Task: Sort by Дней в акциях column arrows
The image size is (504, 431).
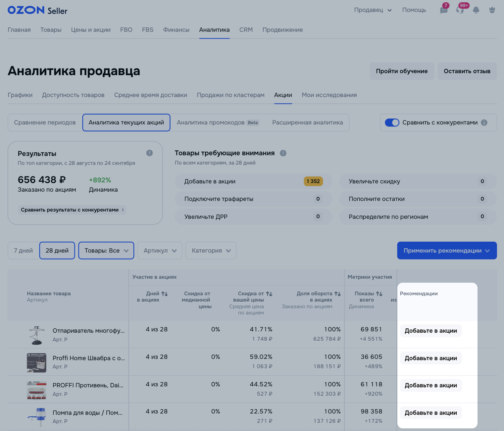Action: click(x=165, y=294)
